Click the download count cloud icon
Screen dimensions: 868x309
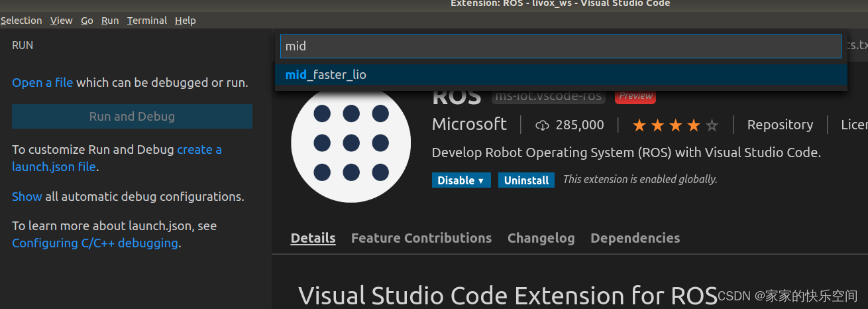click(543, 125)
